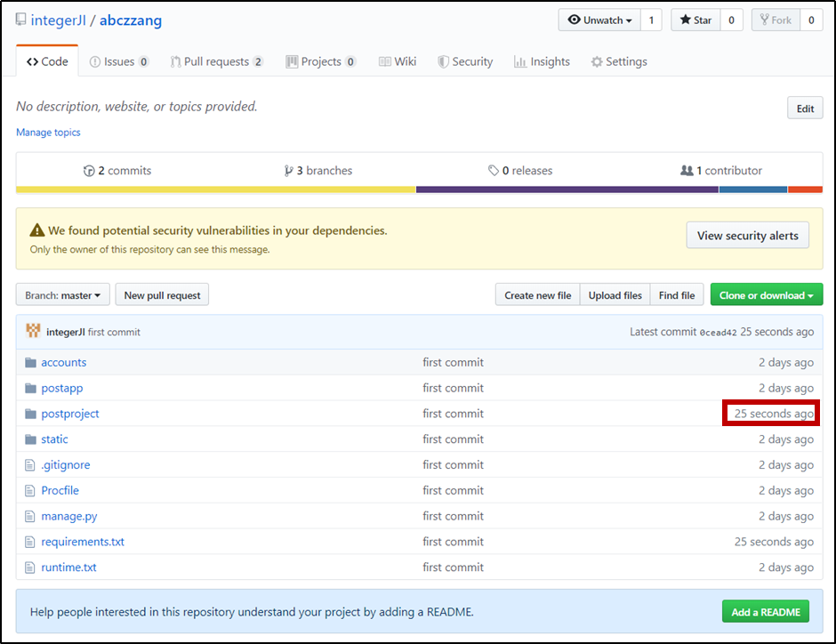Open the Wiki tab

click(x=398, y=62)
